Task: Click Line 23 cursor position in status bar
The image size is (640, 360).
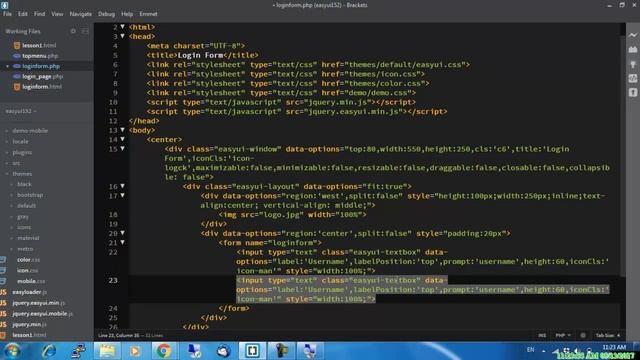Action: click(118, 336)
